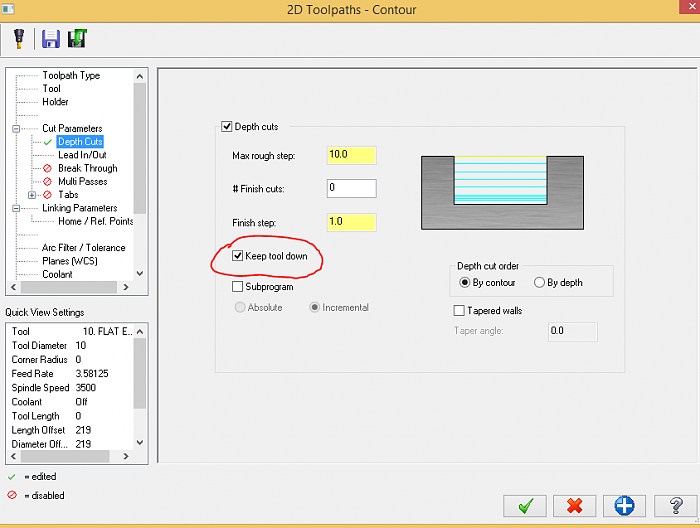
Task: Click tree panel scroll left arrow
Action: click(x=13, y=287)
